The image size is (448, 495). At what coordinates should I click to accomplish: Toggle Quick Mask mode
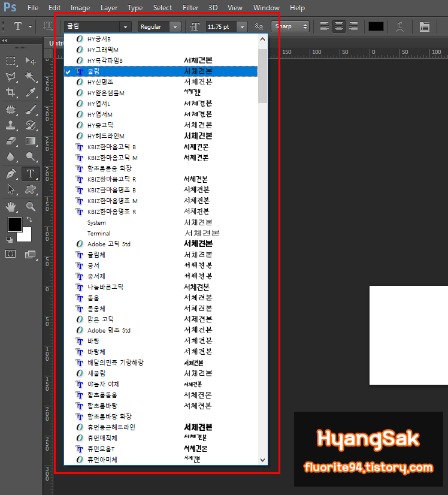coord(10,254)
